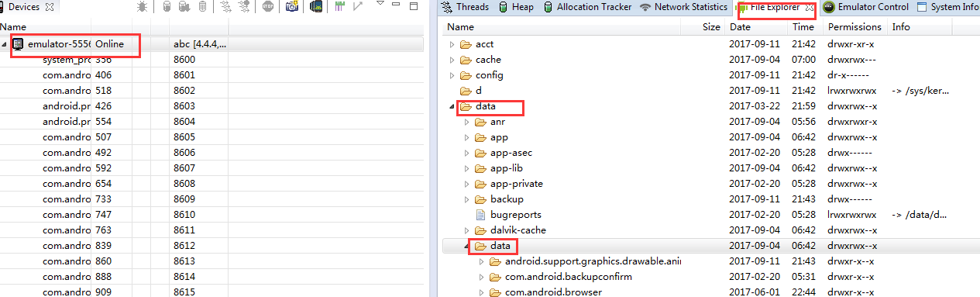Switch to the Threads tab
Viewport: 980px width, 297px height.
(x=465, y=7)
